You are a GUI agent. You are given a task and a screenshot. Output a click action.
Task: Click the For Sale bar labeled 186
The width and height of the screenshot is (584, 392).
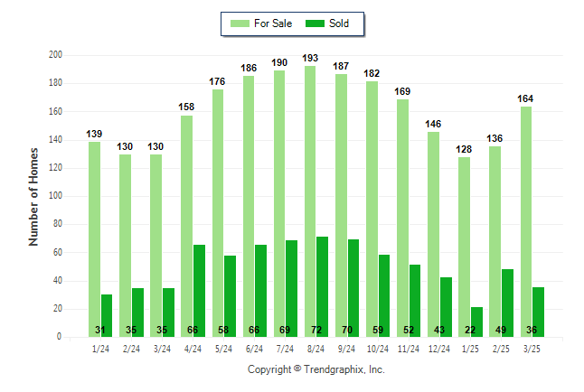point(249,207)
